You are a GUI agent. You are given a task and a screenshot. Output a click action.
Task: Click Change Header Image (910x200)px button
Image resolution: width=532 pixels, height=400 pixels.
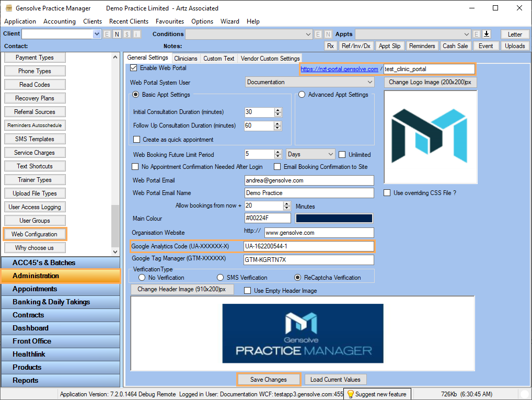click(182, 289)
